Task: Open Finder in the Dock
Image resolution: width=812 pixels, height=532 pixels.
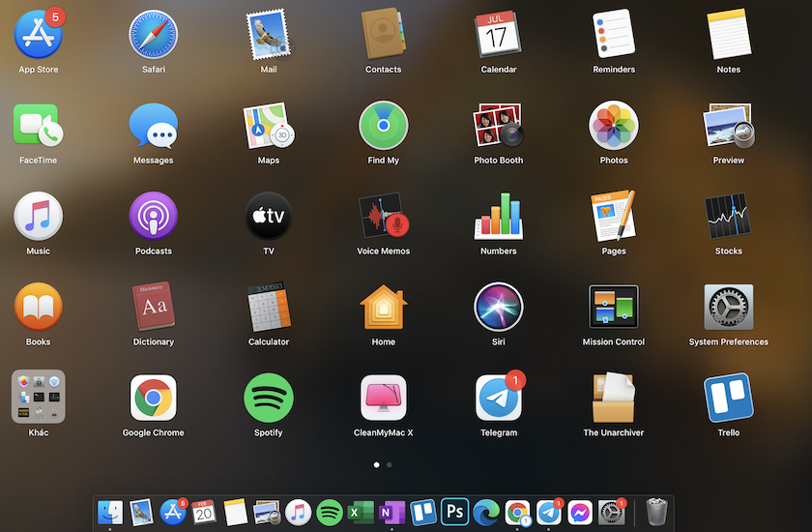Action: [111, 511]
